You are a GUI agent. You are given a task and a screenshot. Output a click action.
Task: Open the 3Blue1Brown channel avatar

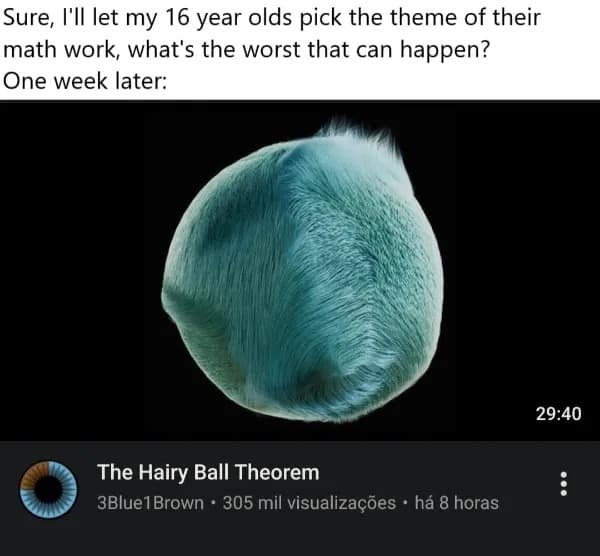(x=48, y=489)
